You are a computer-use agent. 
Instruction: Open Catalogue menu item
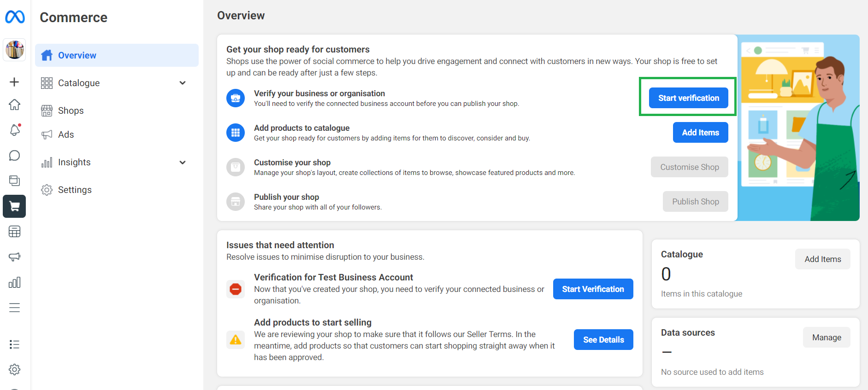click(117, 83)
